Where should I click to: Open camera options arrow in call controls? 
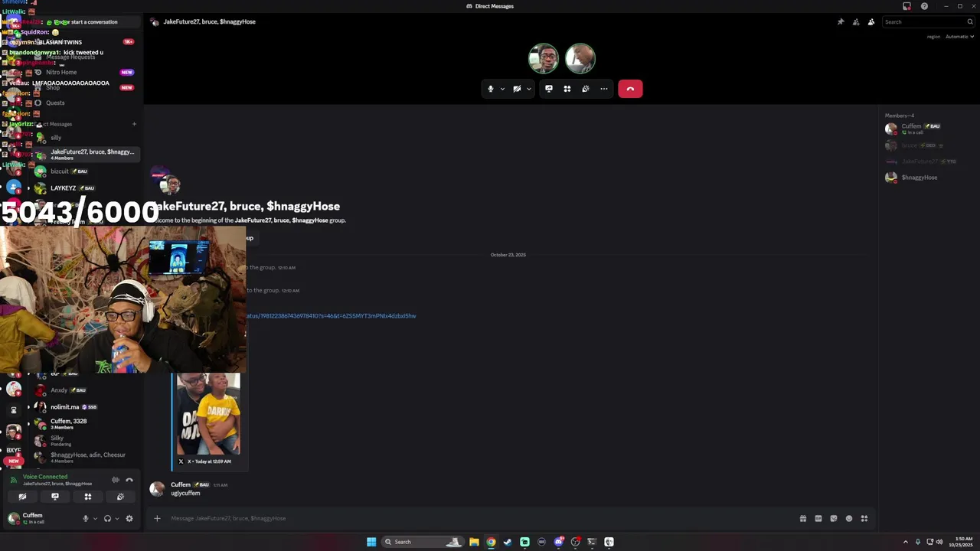(528, 89)
